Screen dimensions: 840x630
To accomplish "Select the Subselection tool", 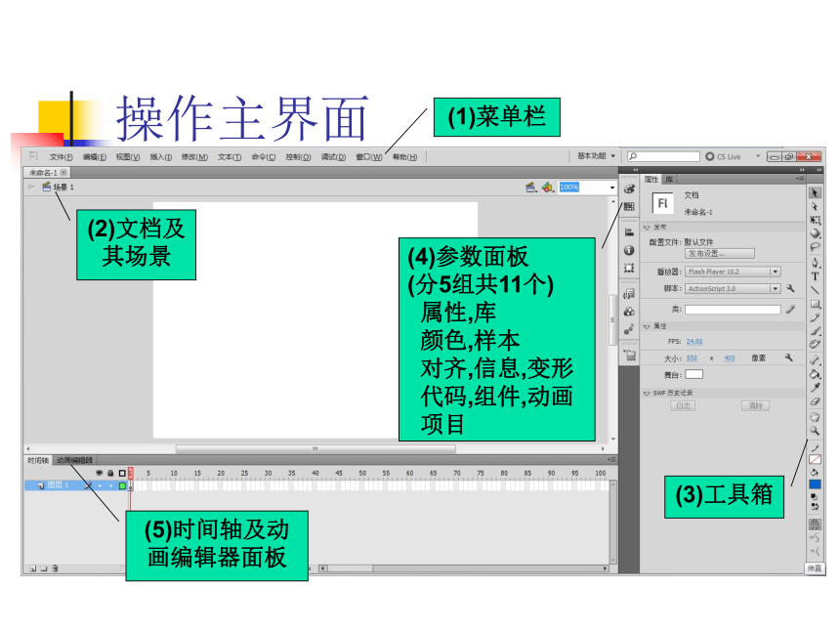I will point(815,207).
